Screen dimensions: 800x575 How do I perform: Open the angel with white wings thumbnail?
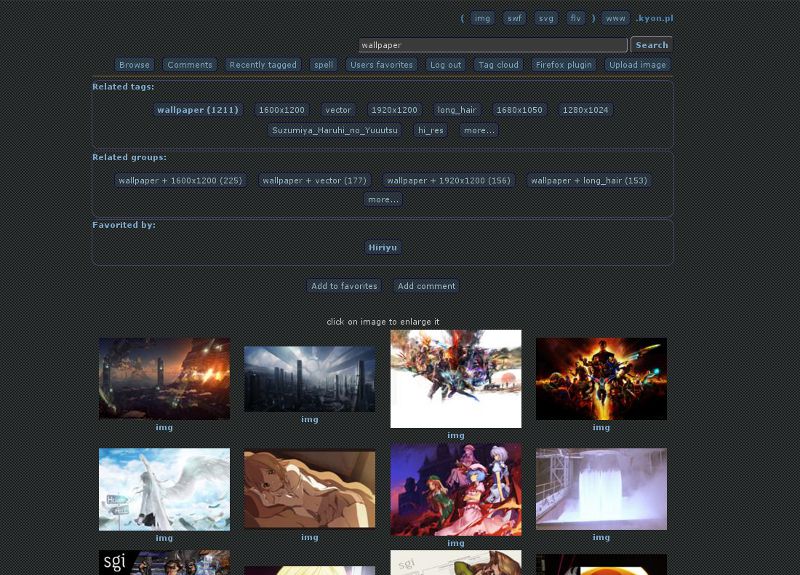tap(164, 489)
